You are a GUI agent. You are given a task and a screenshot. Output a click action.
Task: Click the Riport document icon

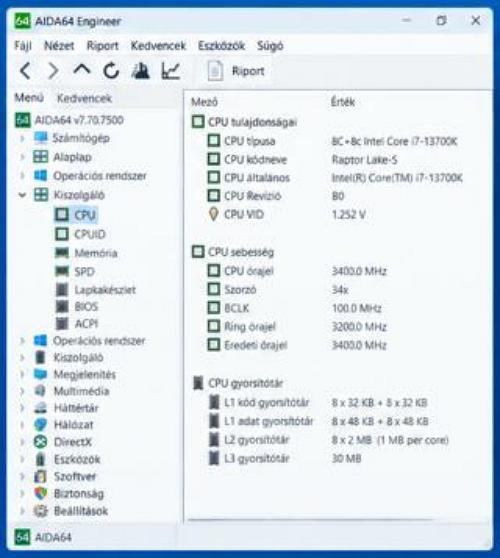(215, 71)
